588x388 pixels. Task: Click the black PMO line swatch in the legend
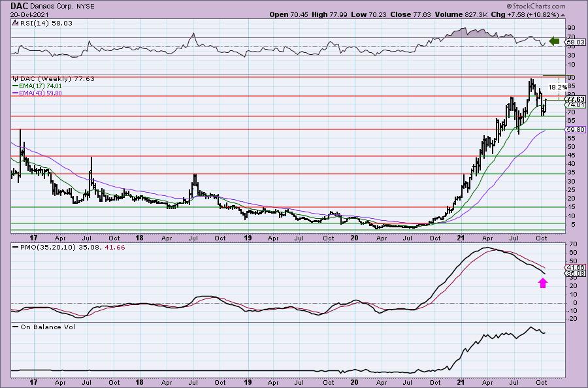(16, 248)
